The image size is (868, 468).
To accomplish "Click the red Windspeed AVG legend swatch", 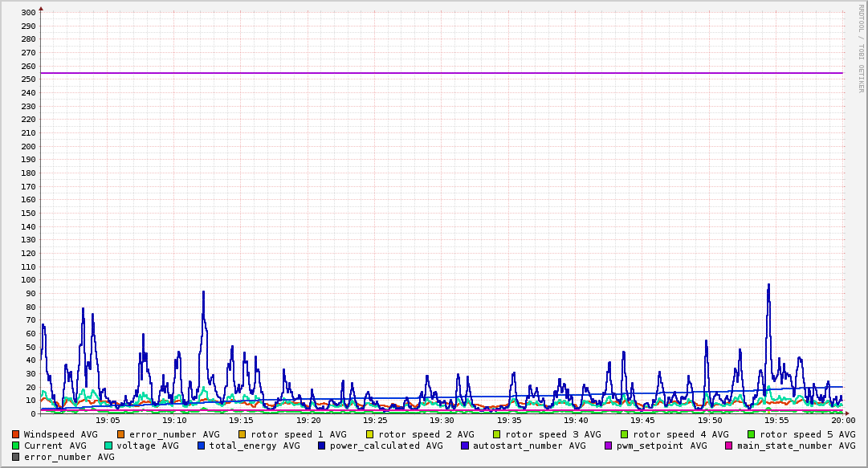I will 16,434.
